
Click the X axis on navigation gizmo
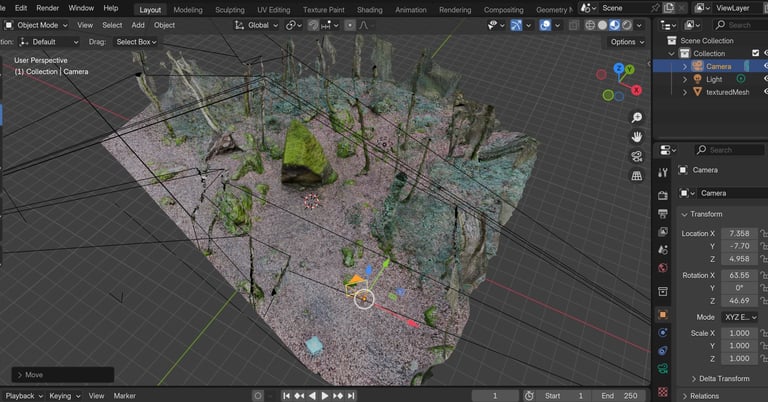coord(636,90)
